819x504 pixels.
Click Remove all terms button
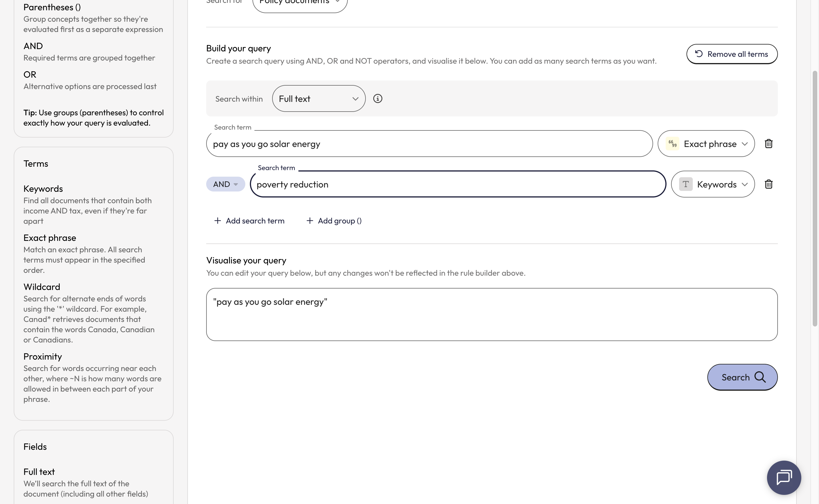pos(732,54)
